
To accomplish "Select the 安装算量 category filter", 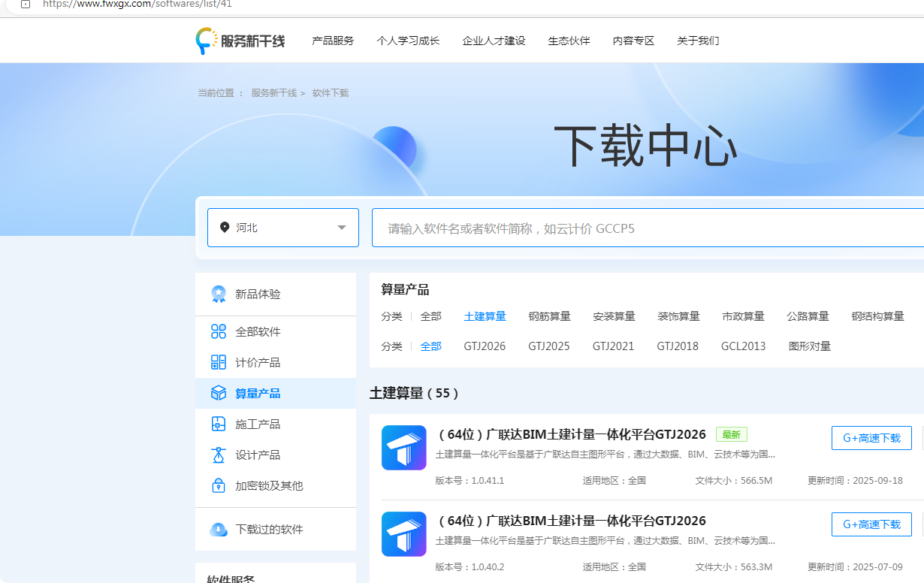I will coord(614,316).
